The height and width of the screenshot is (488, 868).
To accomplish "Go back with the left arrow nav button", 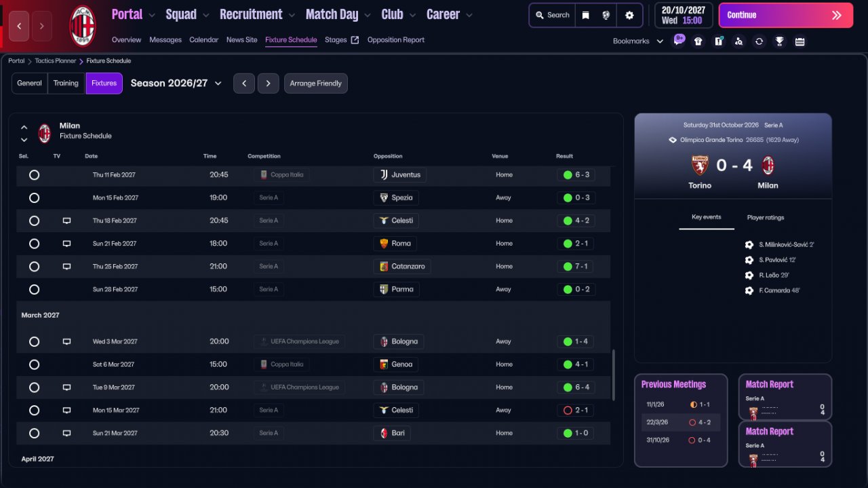I will point(19,26).
